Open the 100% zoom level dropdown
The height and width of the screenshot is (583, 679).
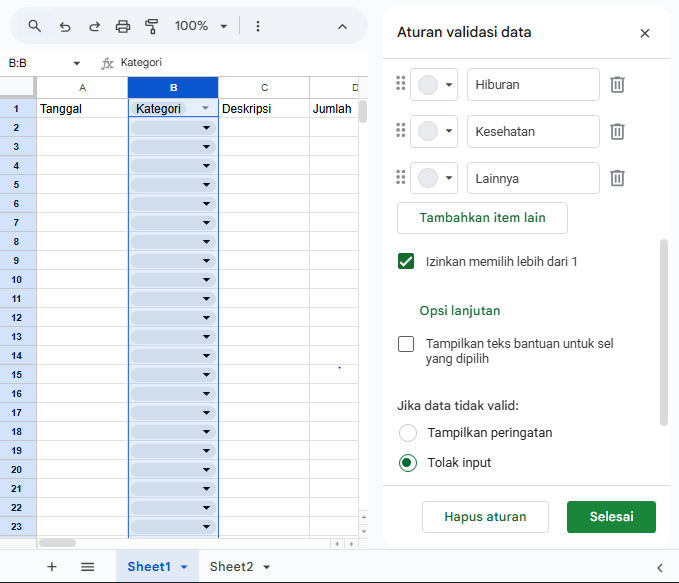pos(201,26)
